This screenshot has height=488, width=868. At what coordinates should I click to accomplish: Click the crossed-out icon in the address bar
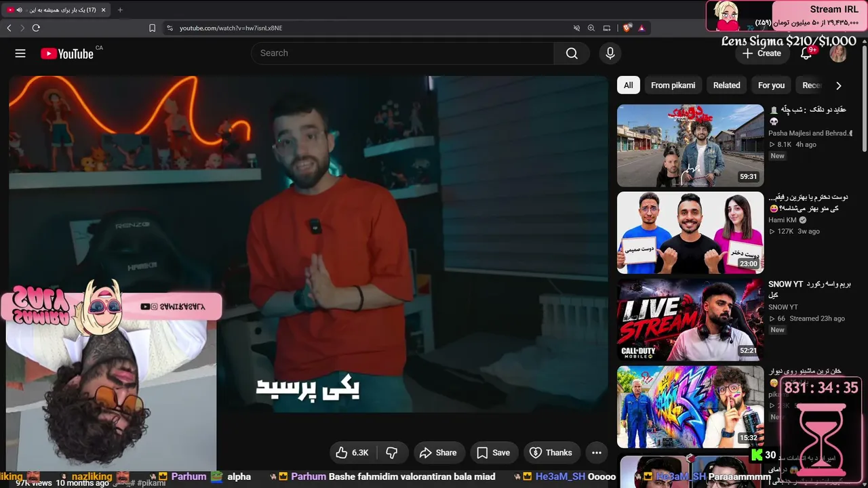click(x=576, y=28)
